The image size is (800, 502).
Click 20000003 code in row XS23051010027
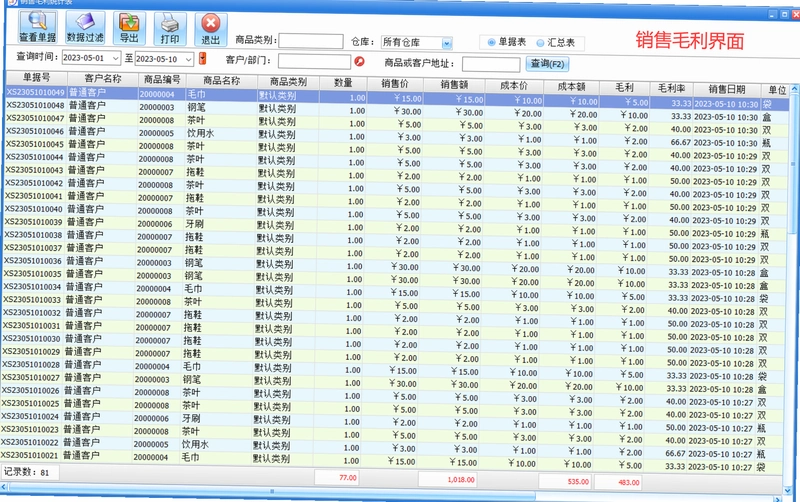coord(152,380)
